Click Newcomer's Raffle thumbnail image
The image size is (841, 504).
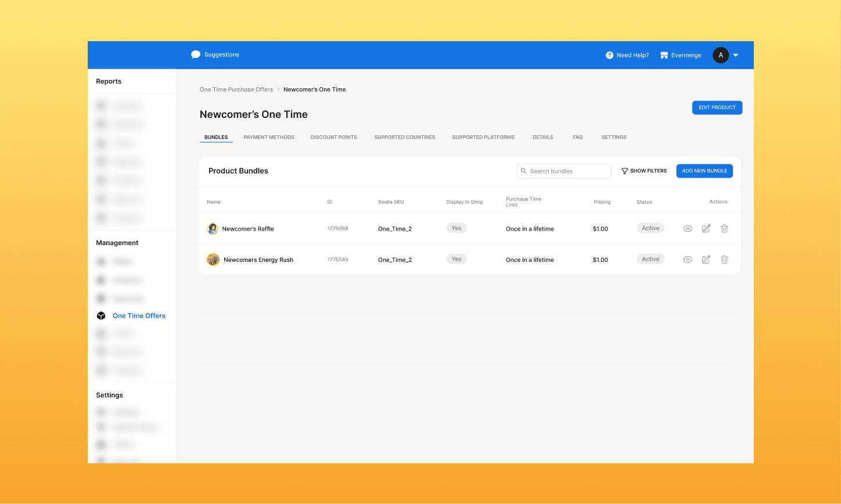point(213,229)
